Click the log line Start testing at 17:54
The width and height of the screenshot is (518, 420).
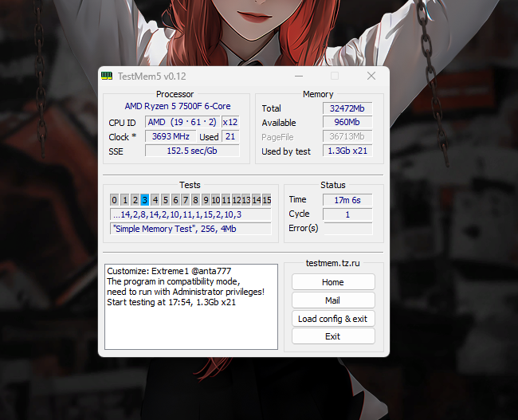[x=171, y=302]
